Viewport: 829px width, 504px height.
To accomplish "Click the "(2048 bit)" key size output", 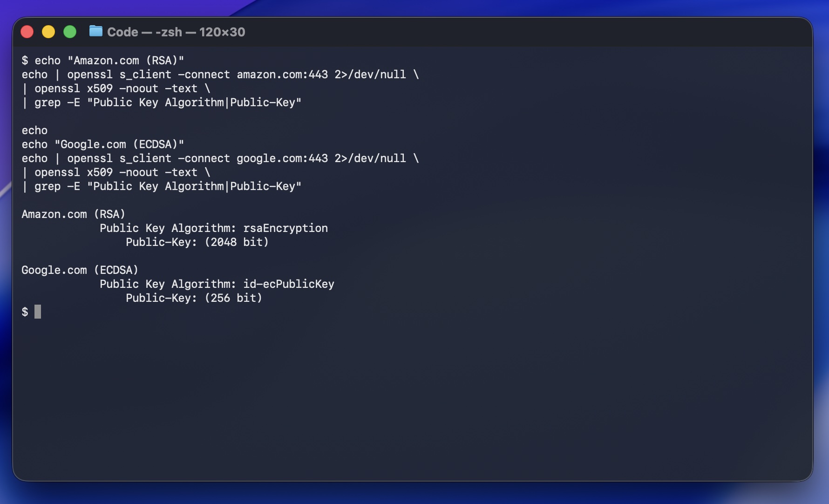I will (237, 242).
